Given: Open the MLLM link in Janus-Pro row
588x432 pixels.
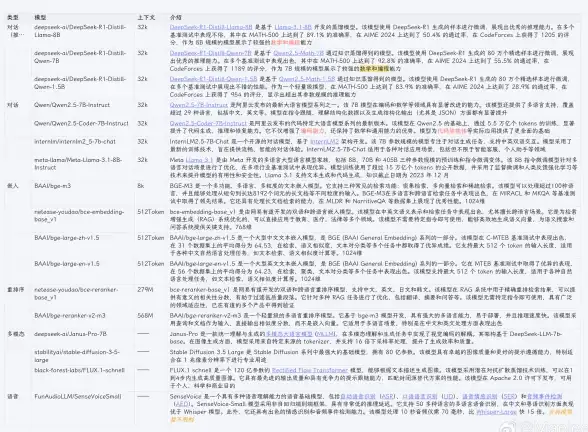Looking at the screenshot, I should coord(326,334).
